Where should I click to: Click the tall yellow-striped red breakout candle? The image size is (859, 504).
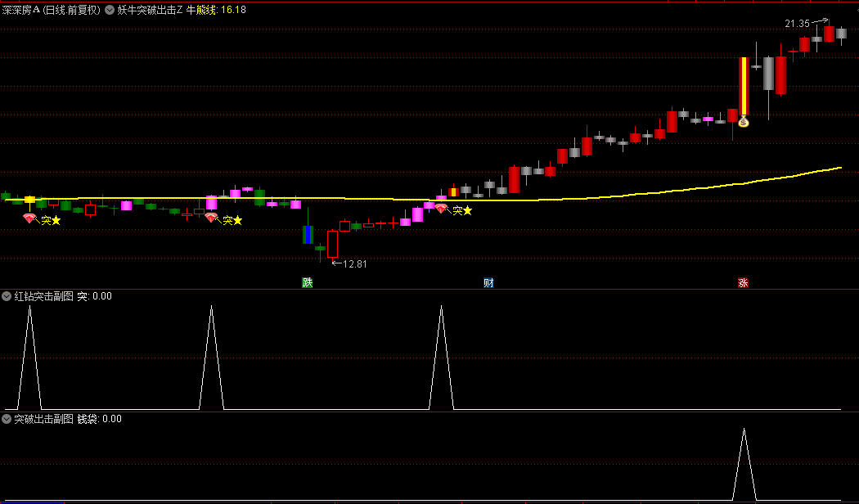tap(744, 86)
